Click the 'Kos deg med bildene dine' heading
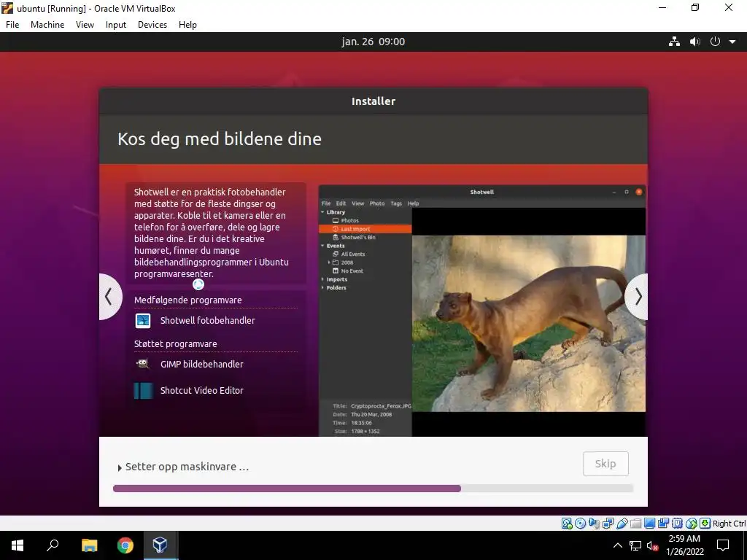The width and height of the screenshot is (747, 560). tap(220, 139)
